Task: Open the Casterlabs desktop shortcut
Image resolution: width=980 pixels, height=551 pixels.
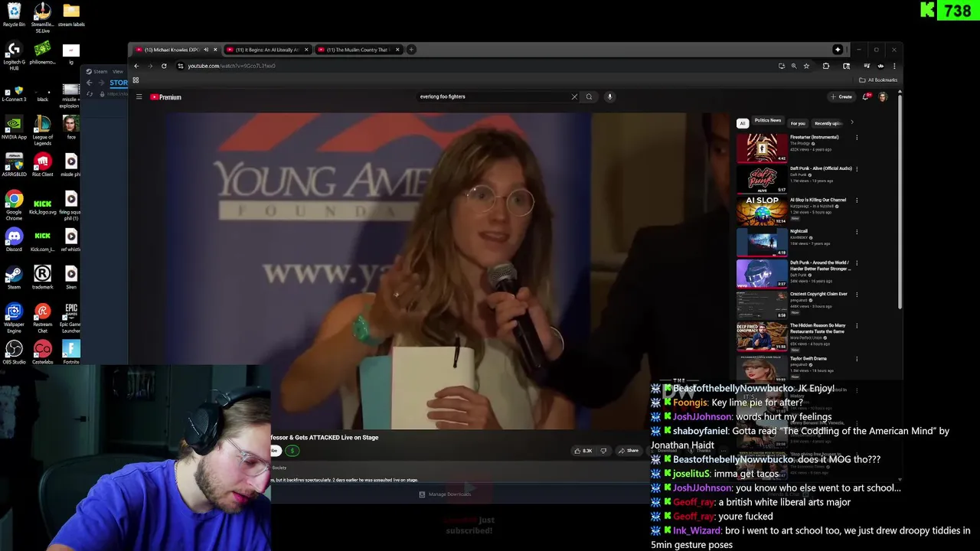Action: pos(42,353)
